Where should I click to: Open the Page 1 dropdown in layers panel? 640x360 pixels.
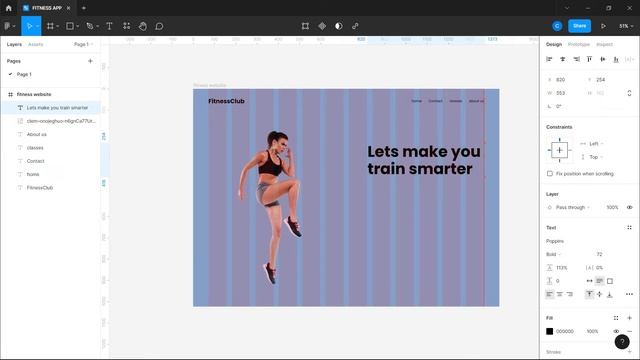click(x=84, y=44)
